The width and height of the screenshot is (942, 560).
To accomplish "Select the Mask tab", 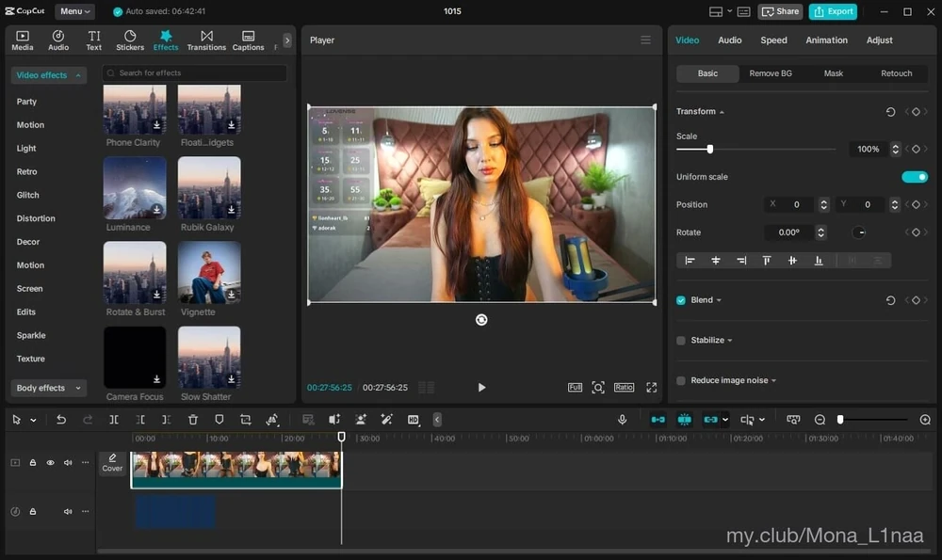I will (x=833, y=73).
